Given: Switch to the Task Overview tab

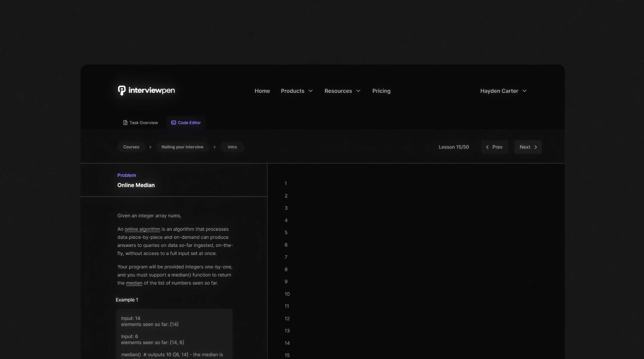Looking at the screenshot, I should (141, 123).
